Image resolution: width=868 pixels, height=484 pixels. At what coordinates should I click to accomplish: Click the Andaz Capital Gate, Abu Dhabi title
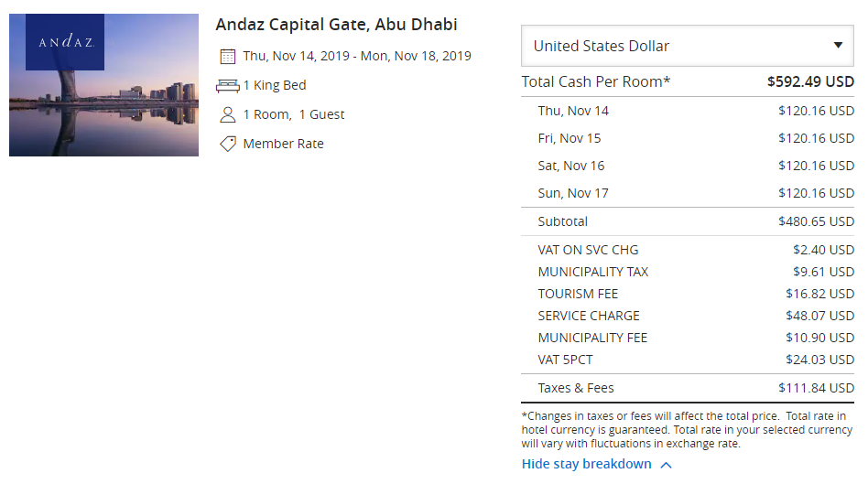pos(336,25)
